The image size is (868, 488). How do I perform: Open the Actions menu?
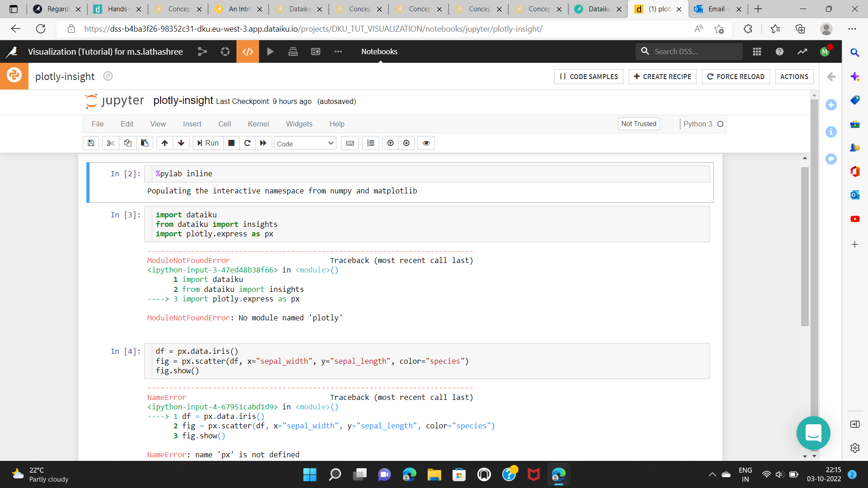(x=794, y=76)
